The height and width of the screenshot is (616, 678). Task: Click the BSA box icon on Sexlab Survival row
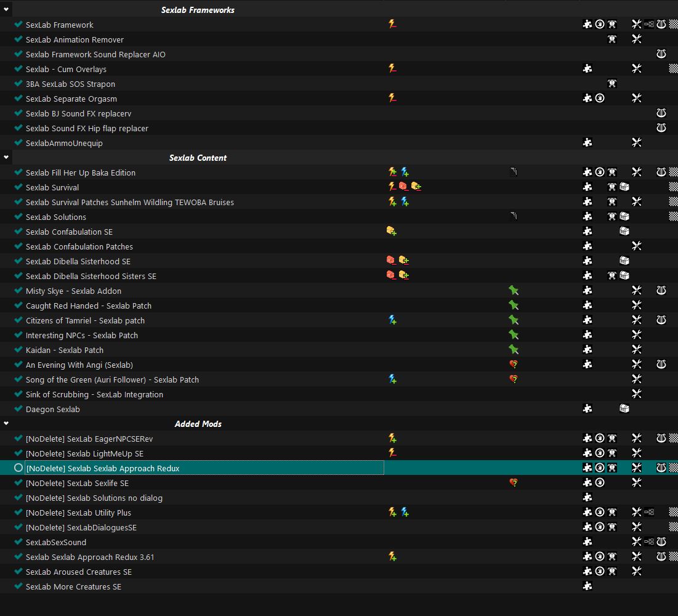coord(624,187)
